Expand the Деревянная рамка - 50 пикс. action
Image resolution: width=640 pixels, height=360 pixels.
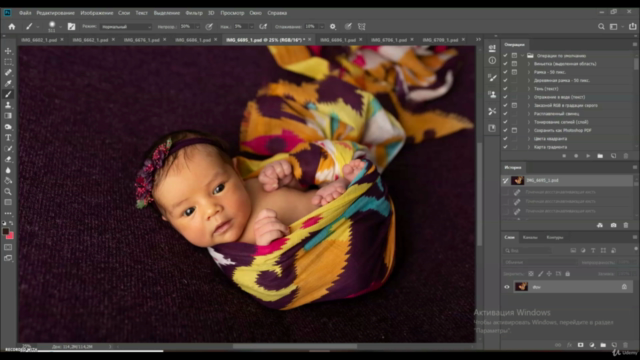tap(529, 80)
